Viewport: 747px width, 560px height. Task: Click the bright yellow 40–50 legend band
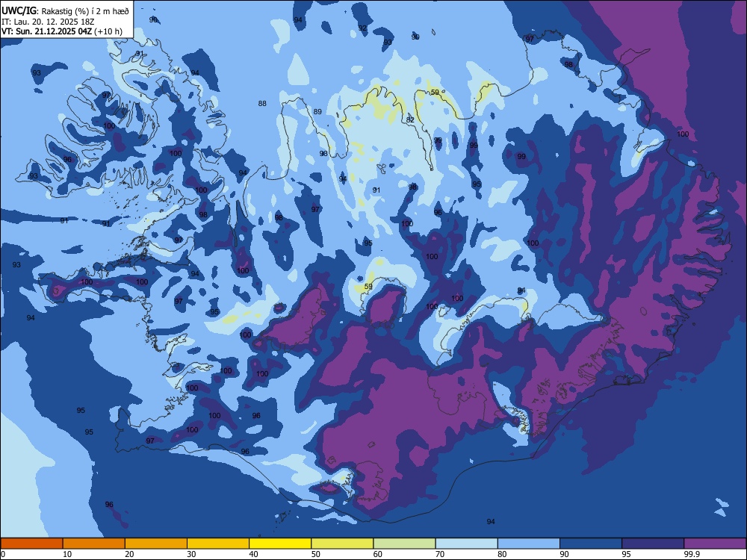(280, 544)
